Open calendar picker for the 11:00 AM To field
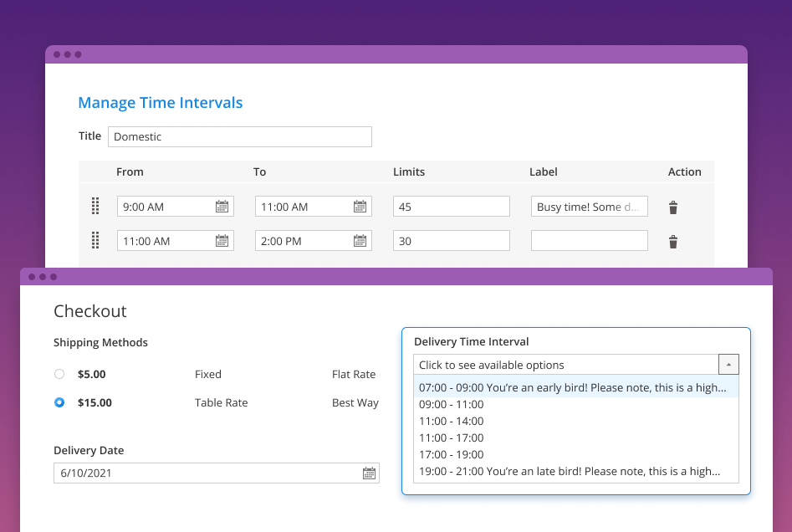 pos(360,206)
